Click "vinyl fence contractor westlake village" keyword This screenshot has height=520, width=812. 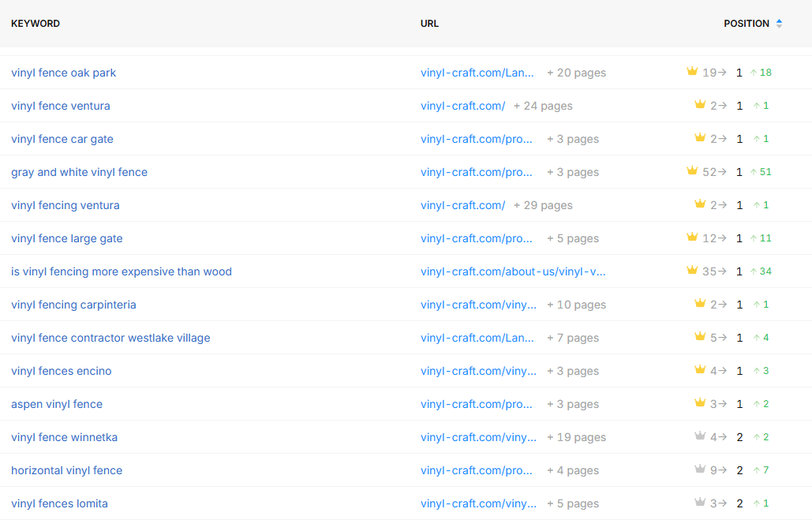[x=110, y=339]
